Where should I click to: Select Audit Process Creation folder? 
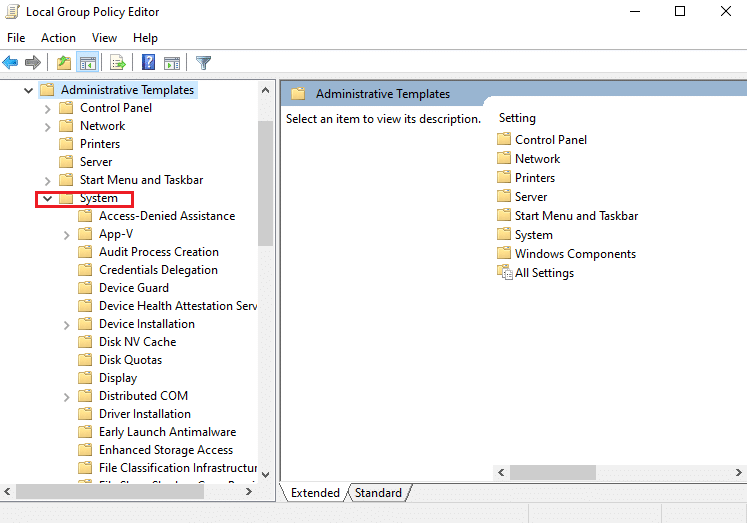click(159, 252)
